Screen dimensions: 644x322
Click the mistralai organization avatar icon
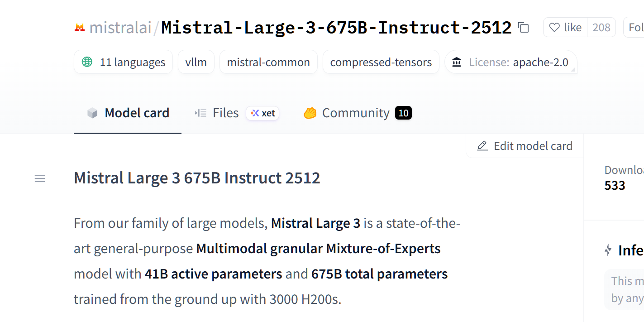click(80, 28)
